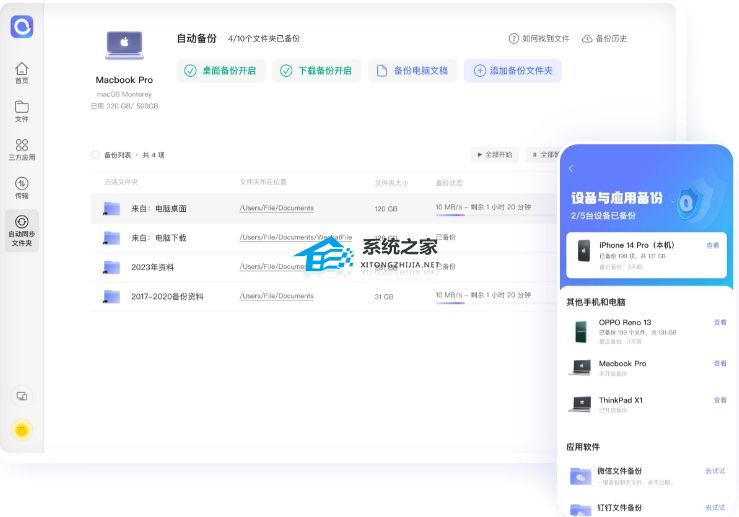Viewport: 739px width, 517px height.
Task: Click the 微信文件备份 folder icon
Action: pyautogui.click(x=581, y=476)
